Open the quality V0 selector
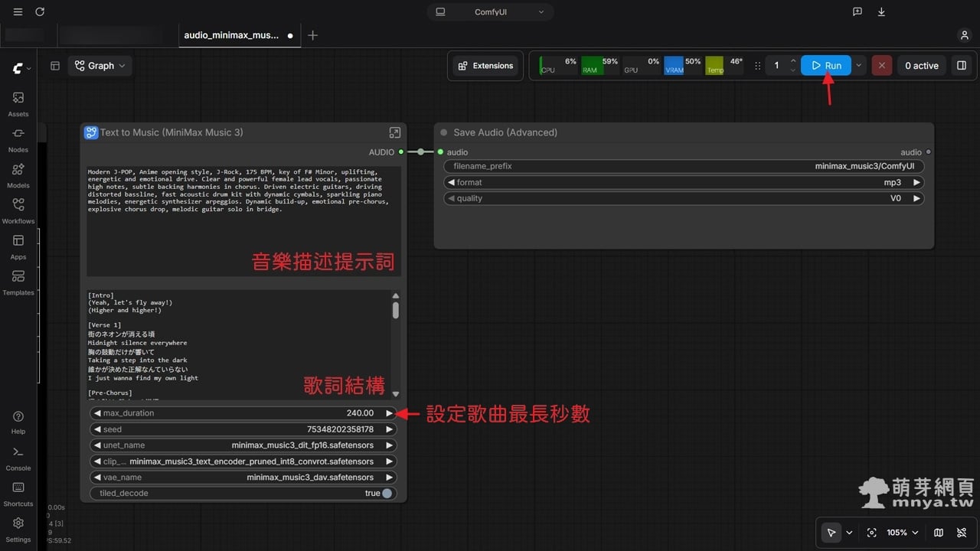This screenshot has height=551, width=980. [x=684, y=198]
